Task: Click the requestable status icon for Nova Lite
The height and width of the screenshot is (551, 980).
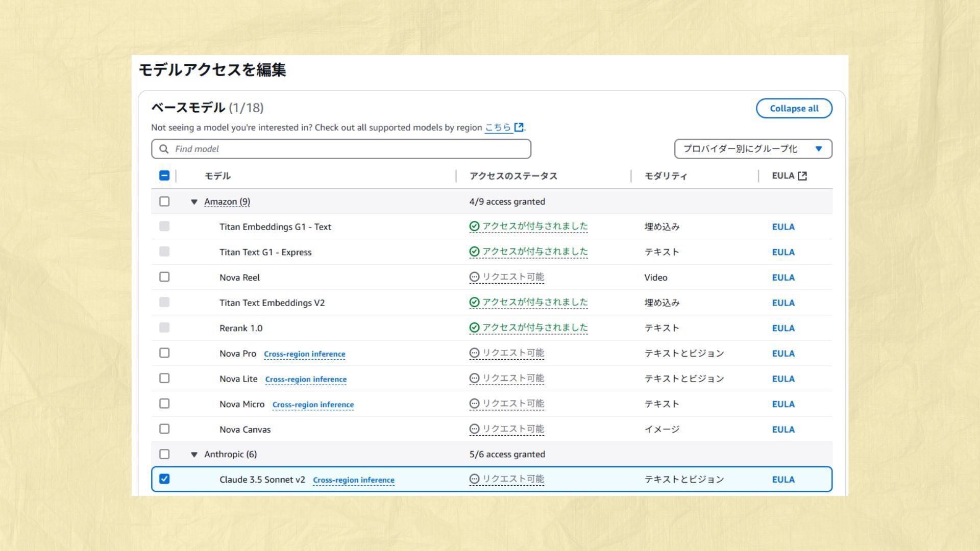Action: 474,378
